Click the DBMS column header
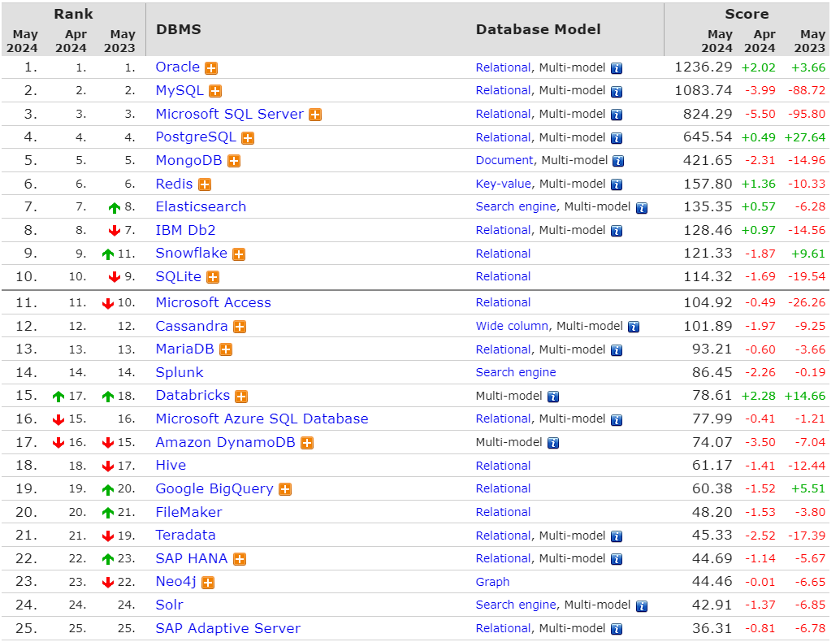Image resolution: width=840 pixels, height=642 pixels. tap(179, 29)
